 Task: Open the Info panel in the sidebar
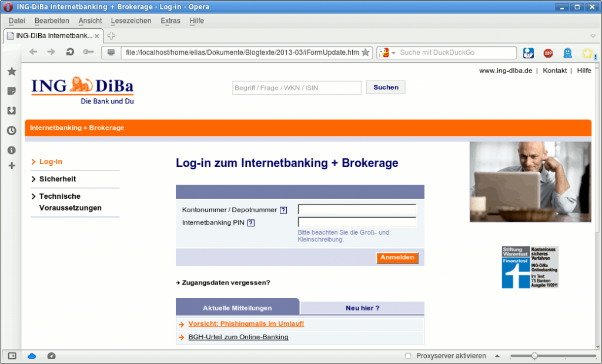point(12,150)
